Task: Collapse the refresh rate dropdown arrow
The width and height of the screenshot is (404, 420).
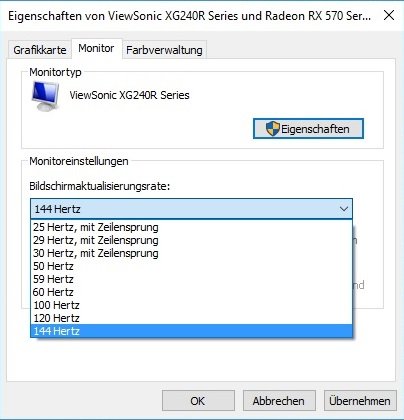Action: (x=344, y=209)
